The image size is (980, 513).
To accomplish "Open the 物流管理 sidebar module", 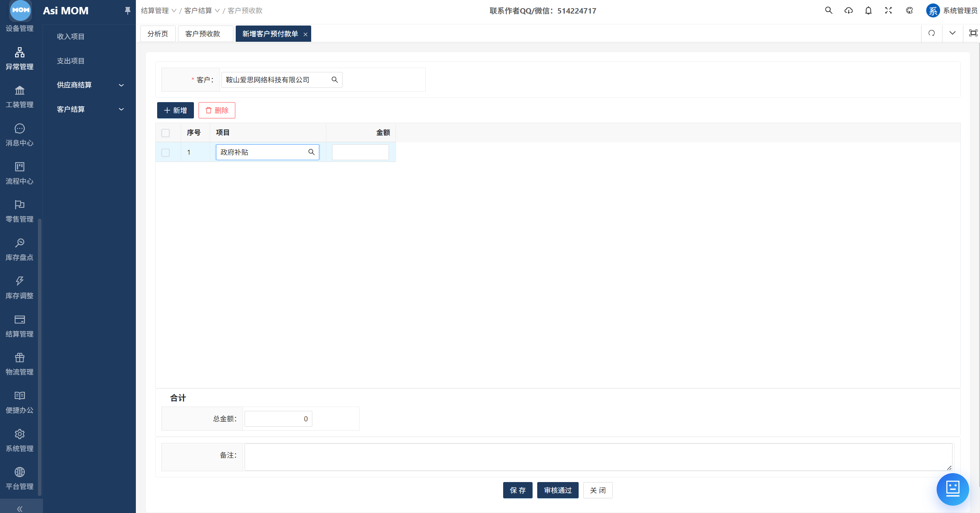I will point(19,364).
